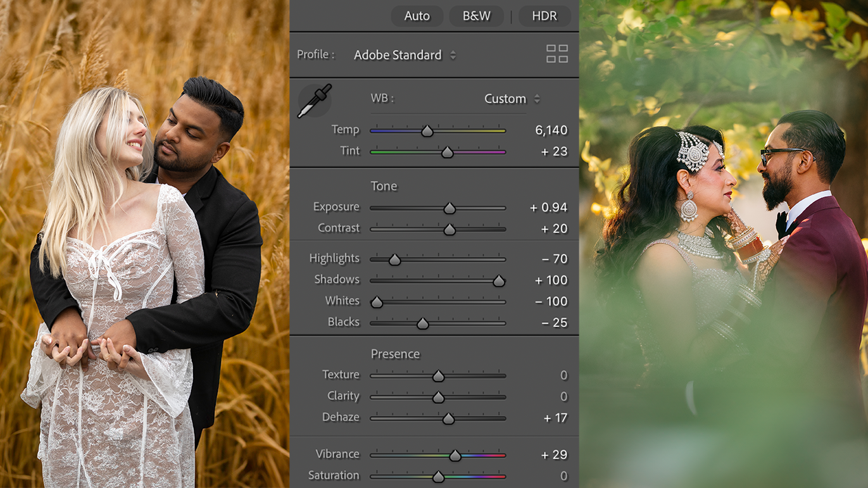Click the Exposure label
Viewport: 868px width, 488px height.
click(x=336, y=207)
